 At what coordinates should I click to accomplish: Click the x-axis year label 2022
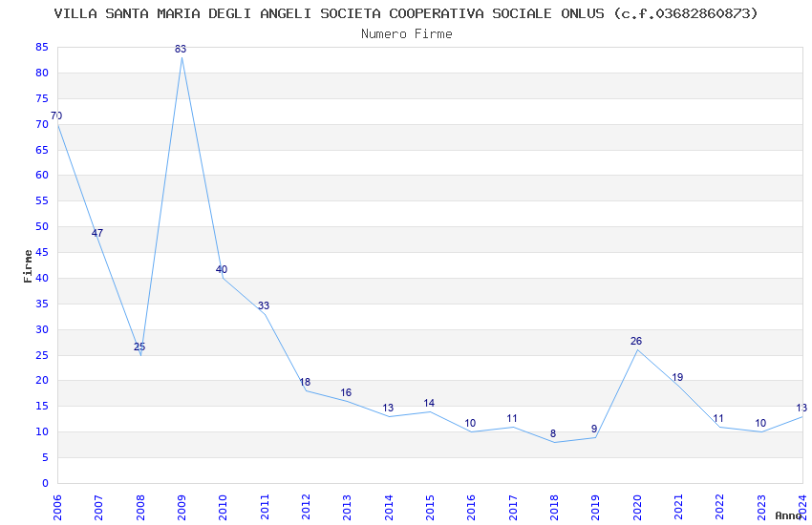coord(720,507)
